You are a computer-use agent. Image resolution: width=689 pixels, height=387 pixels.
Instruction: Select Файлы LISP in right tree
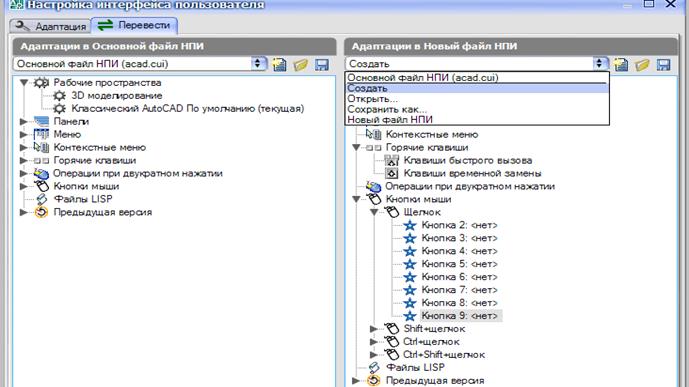point(415,367)
